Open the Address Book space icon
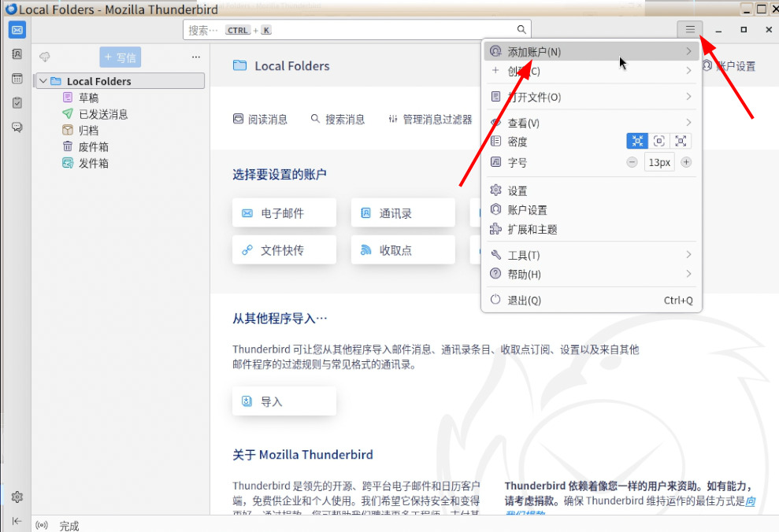 point(17,54)
